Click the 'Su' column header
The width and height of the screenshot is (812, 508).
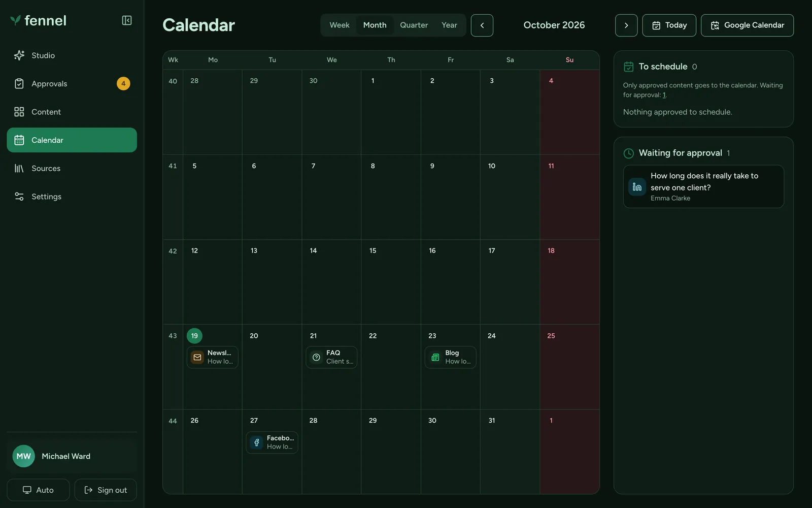tap(569, 60)
